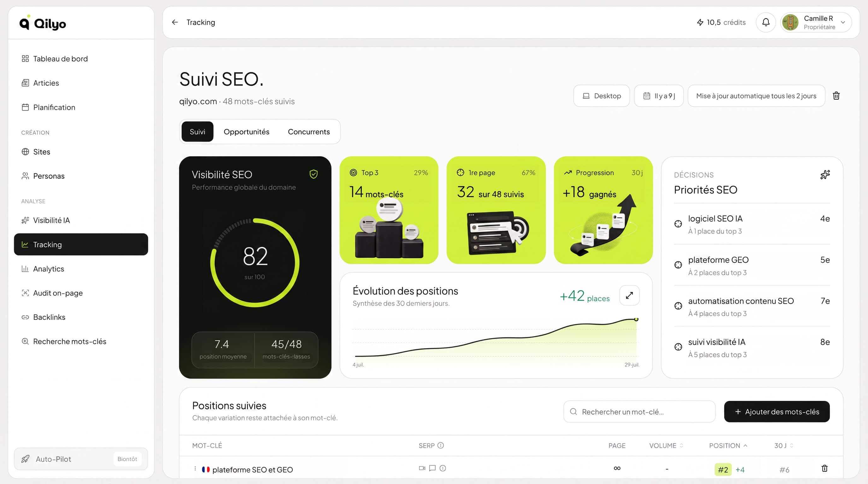Screen dimensions: 868x484
Task: Open the 10,5 crédits balance
Action: [721, 22]
